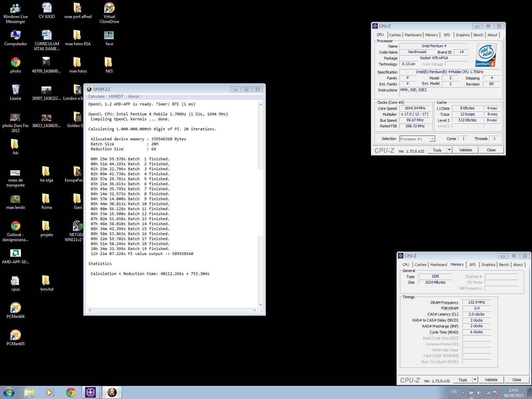Switch to GPUPI taskbar button
Screen dimensions: 532x399
[112, 393]
